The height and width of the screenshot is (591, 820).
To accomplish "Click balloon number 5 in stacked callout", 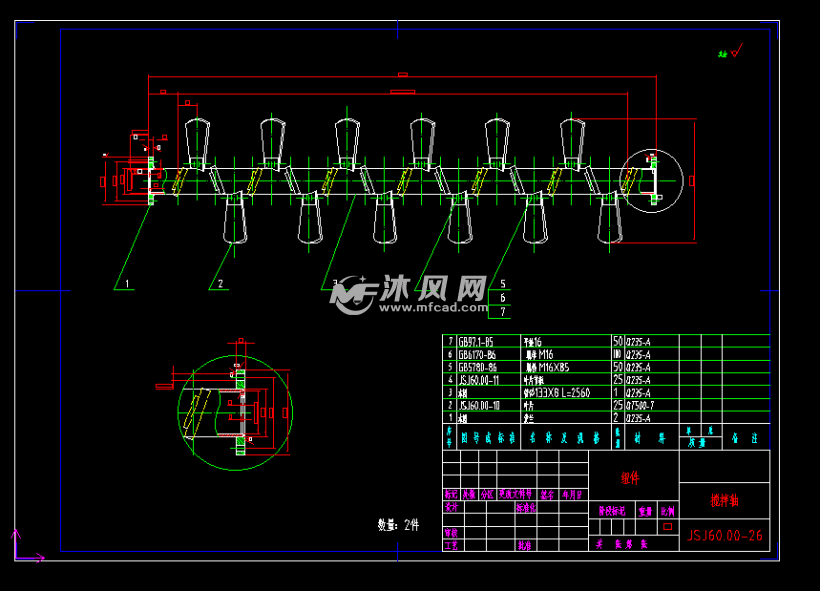I will pos(503,283).
